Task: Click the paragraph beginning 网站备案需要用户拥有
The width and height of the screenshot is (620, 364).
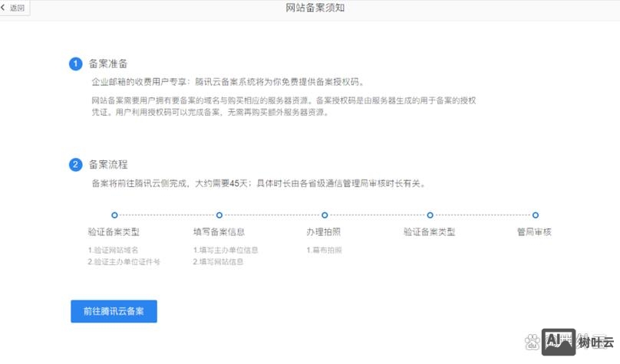Action: (283, 107)
